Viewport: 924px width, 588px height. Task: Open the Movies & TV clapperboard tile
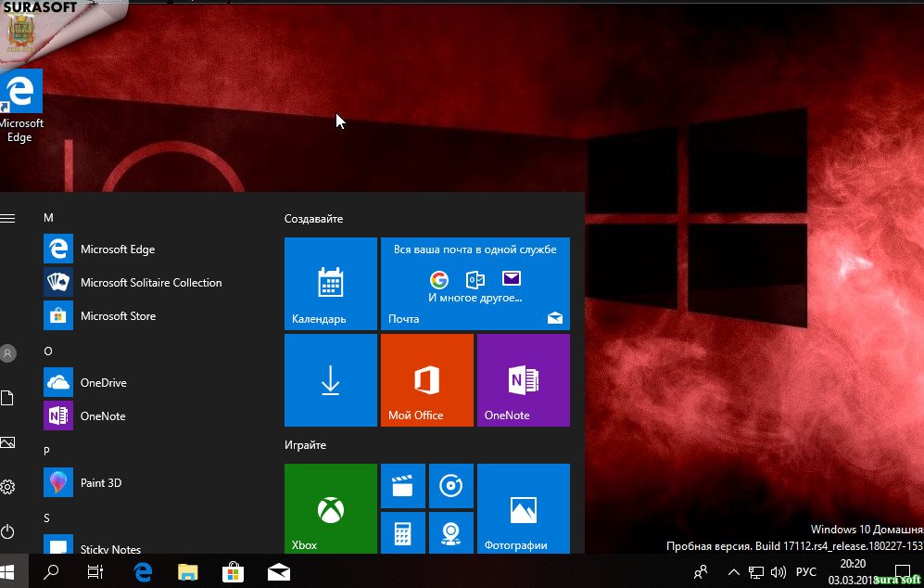click(x=402, y=486)
